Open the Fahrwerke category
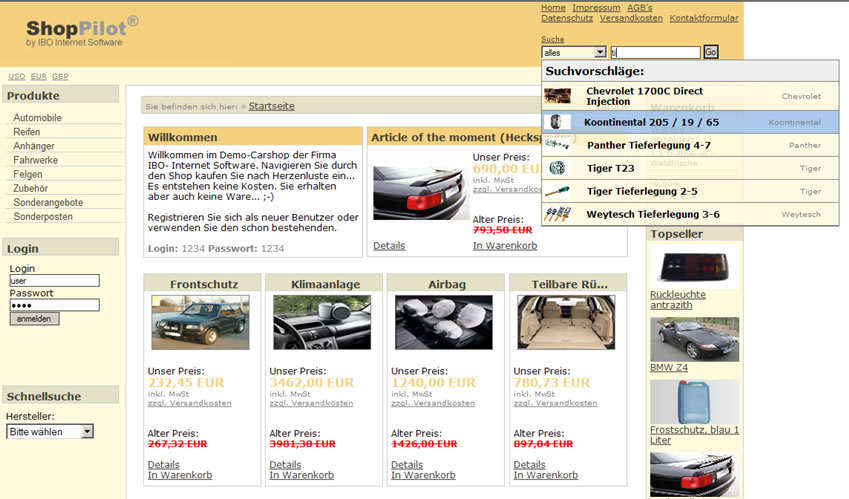Image resolution: width=849 pixels, height=499 pixels. click(x=35, y=160)
